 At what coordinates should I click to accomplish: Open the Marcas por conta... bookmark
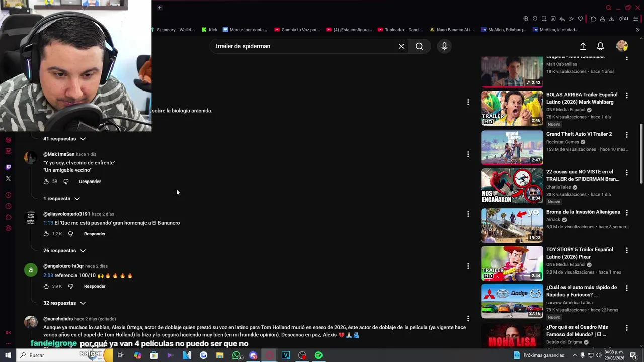pyautogui.click(x=245, y=30)
